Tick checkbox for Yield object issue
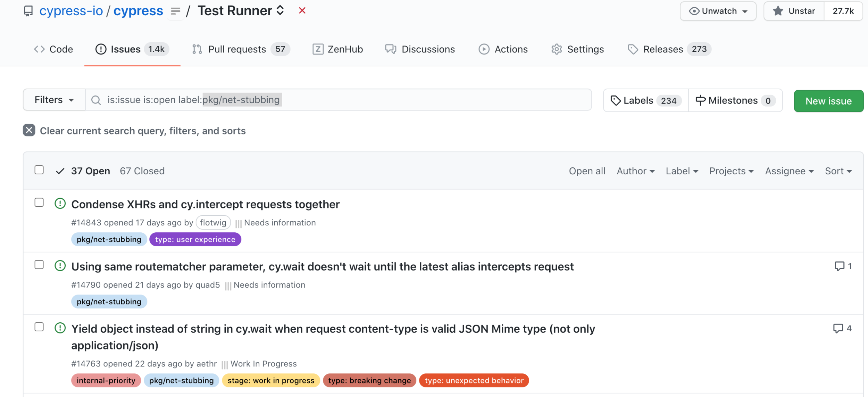Screen dimensions: 868x397 pos(39,327)
